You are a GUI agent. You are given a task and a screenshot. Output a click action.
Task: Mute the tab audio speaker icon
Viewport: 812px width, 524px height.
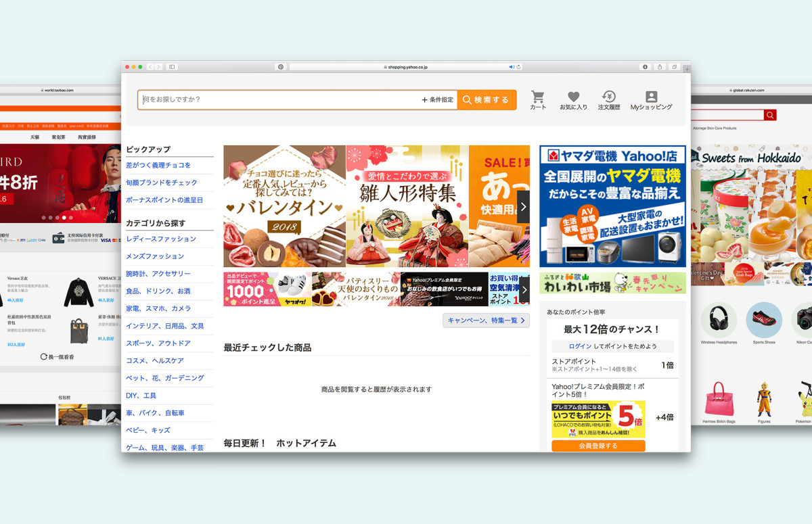(512, 67)
